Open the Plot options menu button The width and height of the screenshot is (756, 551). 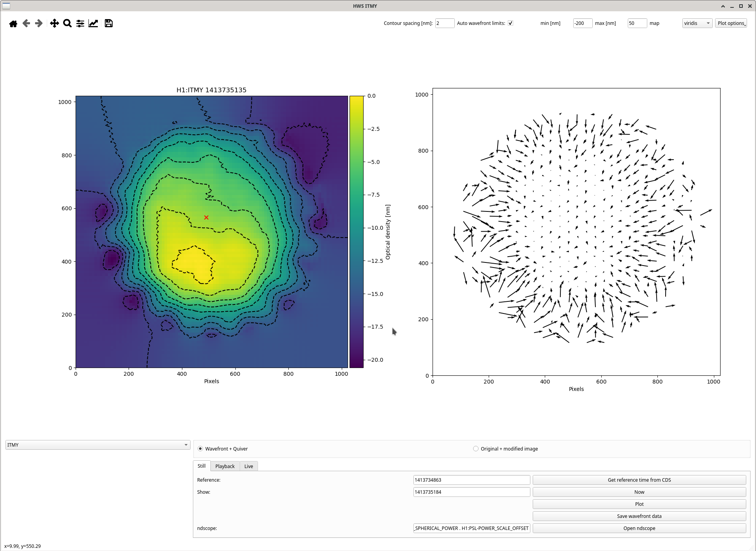(731, 23)
